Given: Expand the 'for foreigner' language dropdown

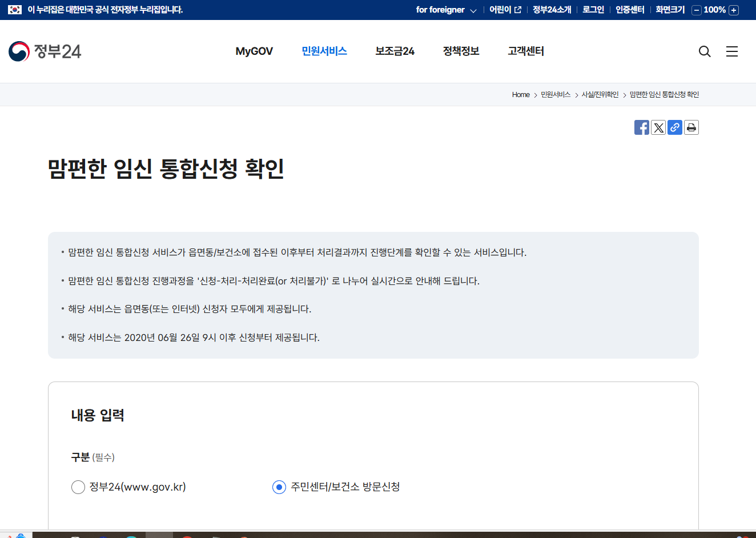Looking at the screenshot, I should click(446, 9).
